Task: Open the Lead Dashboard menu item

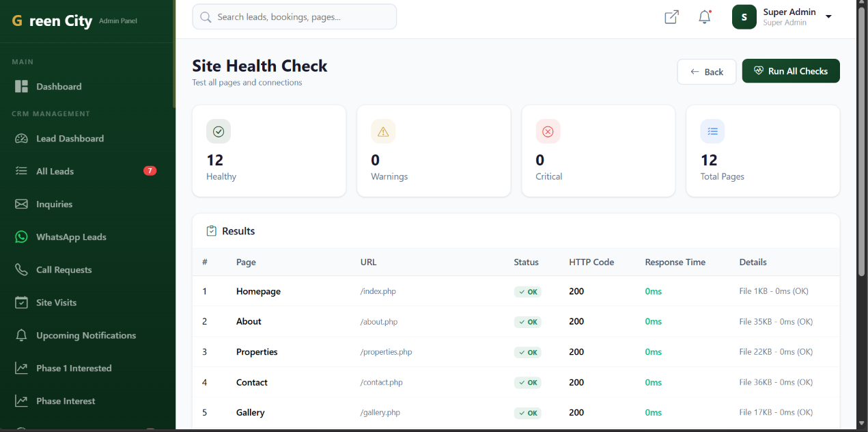Action: click(87, 138)
